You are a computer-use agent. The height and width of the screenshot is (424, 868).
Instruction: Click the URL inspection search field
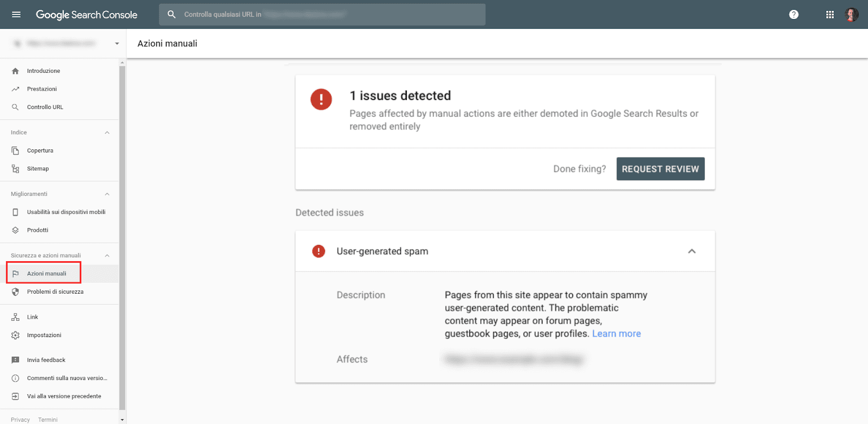coord(325,15)
